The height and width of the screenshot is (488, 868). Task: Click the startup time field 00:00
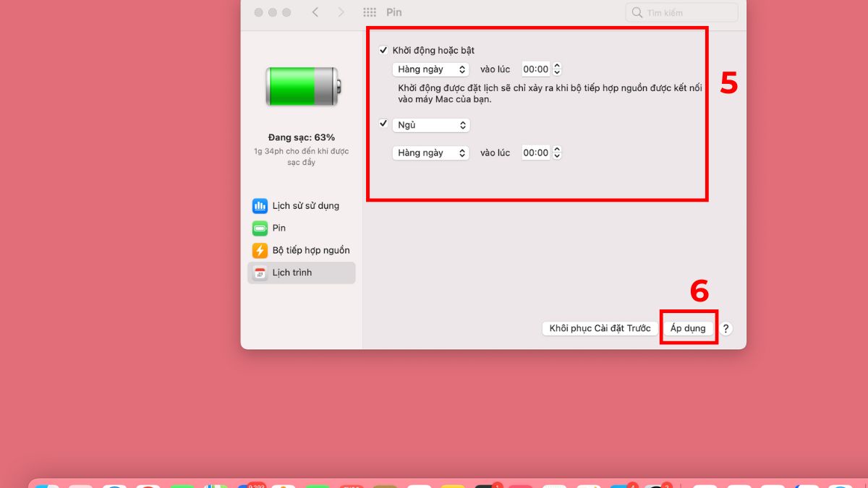(536, 69)
